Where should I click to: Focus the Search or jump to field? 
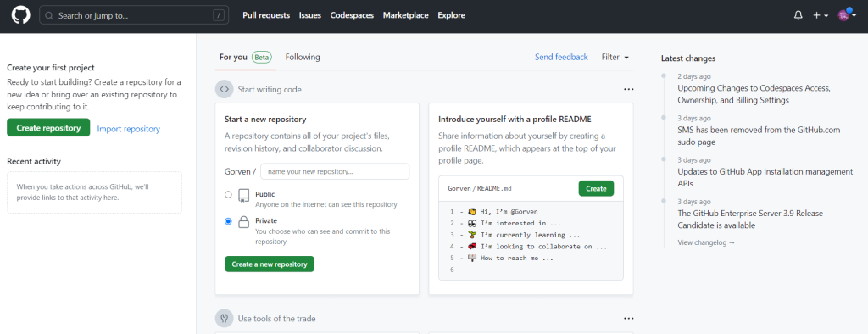tap(134, 15)
